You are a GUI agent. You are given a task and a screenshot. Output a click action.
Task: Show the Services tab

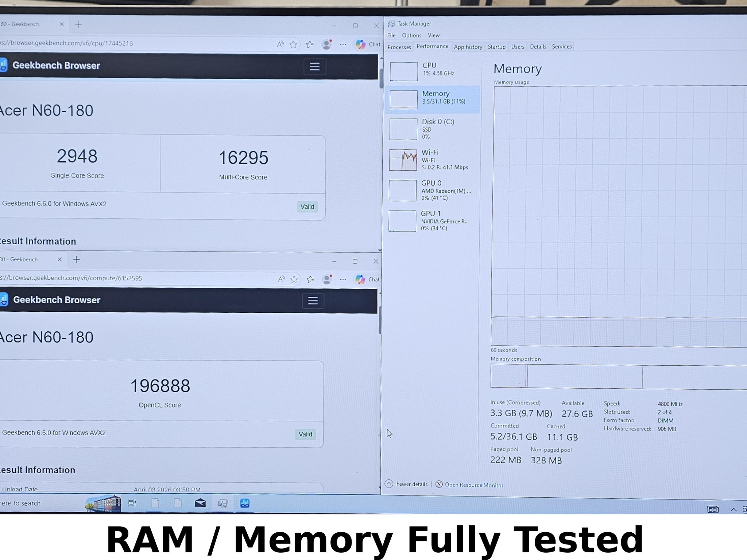(562, 47)
